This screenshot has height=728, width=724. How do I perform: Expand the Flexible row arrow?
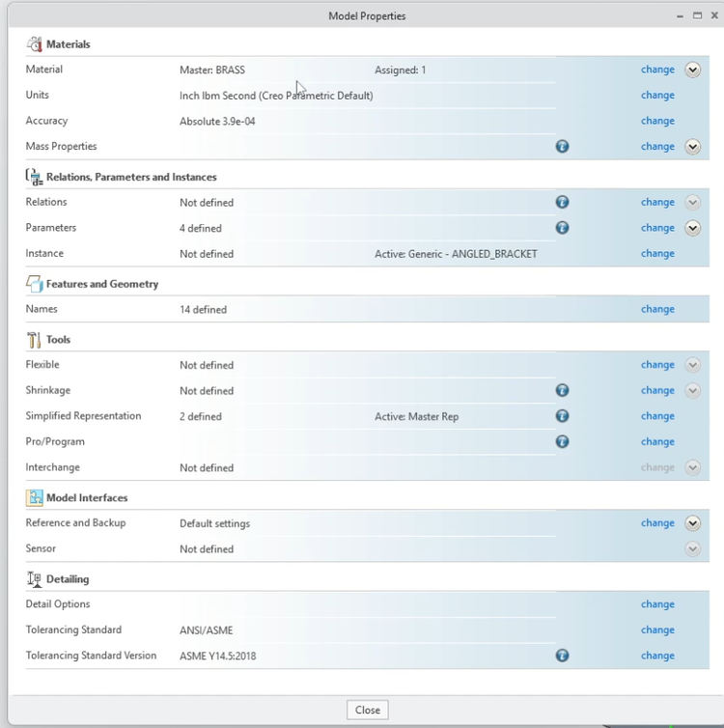click(x=692, y=365)
